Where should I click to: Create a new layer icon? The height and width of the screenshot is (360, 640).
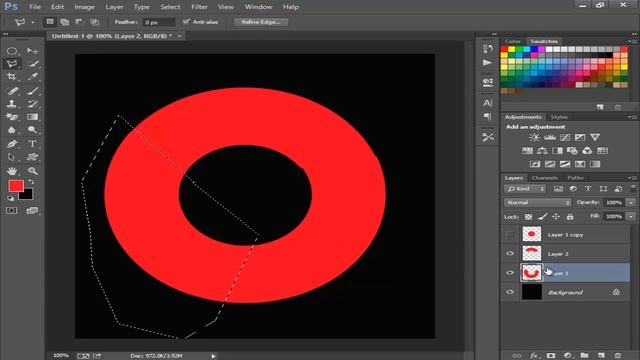point(601,356)
